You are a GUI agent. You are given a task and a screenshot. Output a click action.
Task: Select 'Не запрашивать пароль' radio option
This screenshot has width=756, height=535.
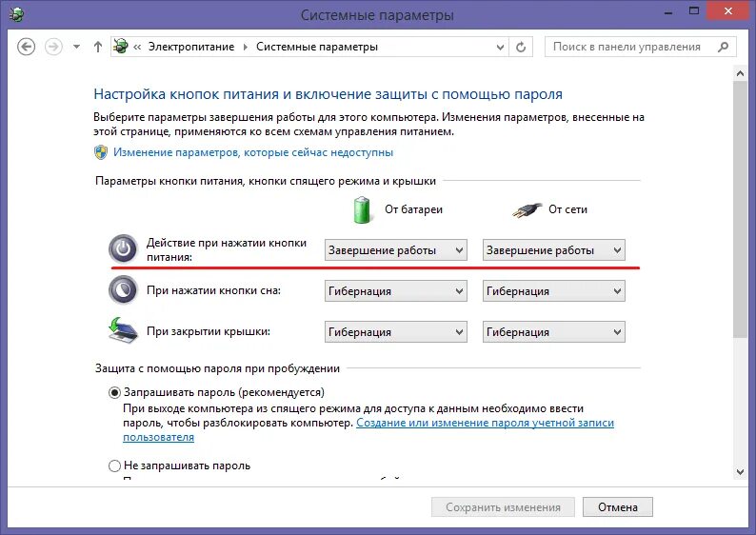pyautogui.click(x=114, y=466)
